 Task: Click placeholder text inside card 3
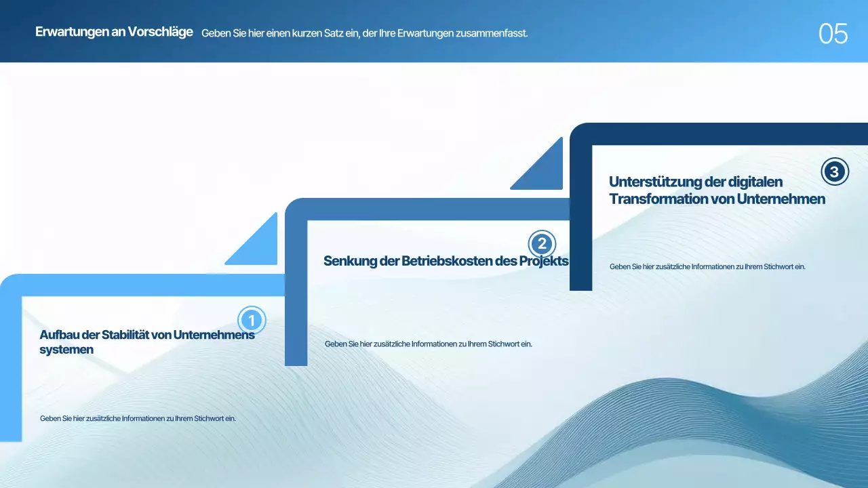(x=708, y=266)
